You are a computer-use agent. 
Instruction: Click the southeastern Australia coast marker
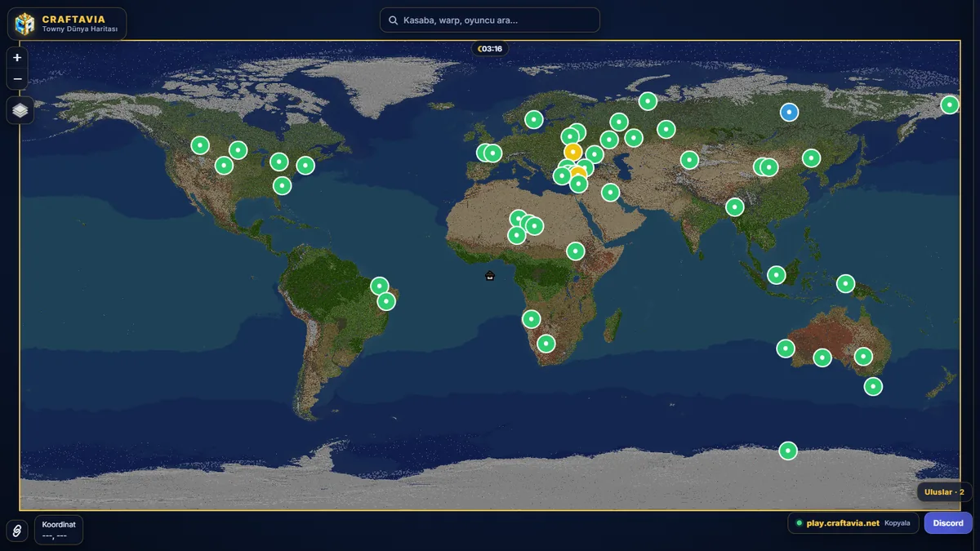coord(873,386)
